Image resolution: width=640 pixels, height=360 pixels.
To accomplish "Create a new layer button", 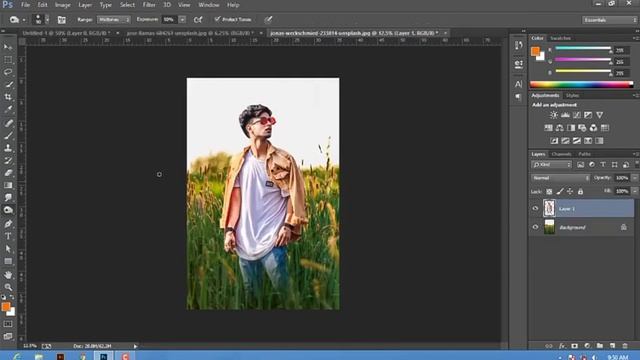I will point(612,346).
